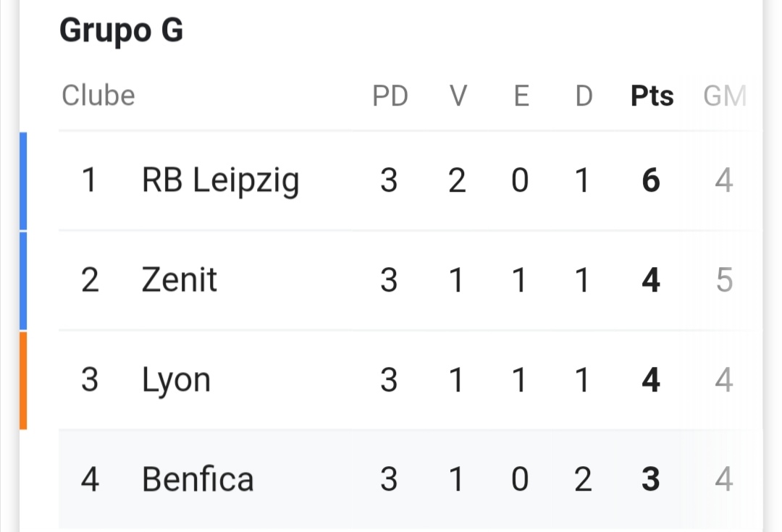The height and width of the screenshot is (532, 782).
Task: Click the GM column header
Action: tap(724, 96)
